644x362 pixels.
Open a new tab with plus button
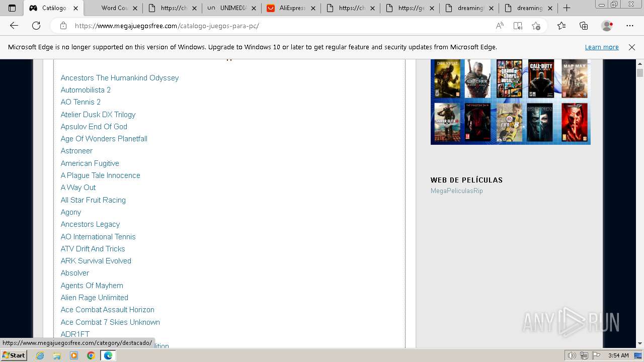point(567,8)
